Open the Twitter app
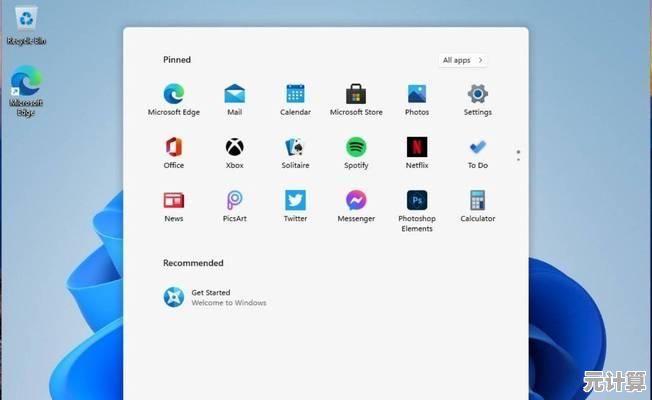 click(x=295, y=201)
